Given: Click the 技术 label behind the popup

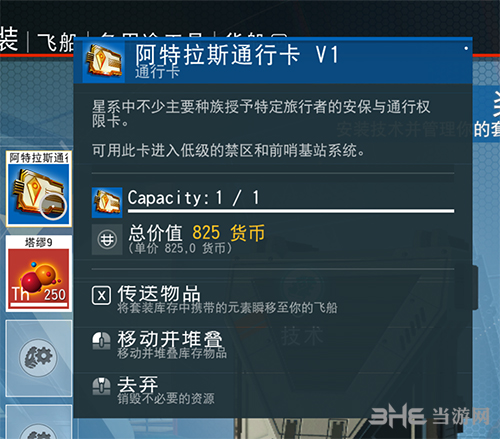Looking at the screenshot, I should pos(302,335).
